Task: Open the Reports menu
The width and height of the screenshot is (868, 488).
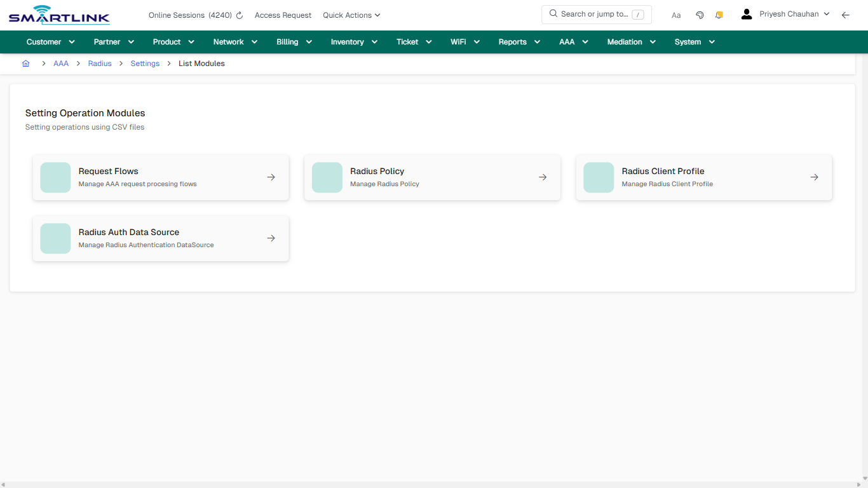Action: tap(519, 41)
